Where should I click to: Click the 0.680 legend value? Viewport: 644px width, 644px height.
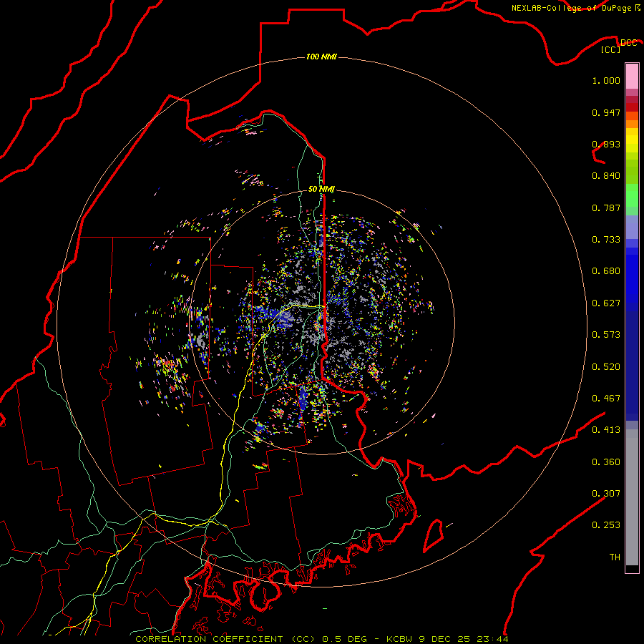point(606,271)
